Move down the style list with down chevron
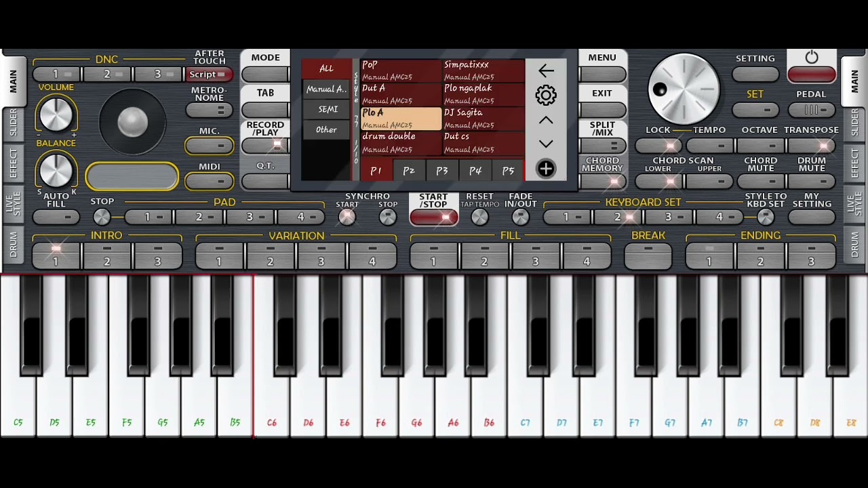This screenshot has width=868, height=488. point(546,144)
